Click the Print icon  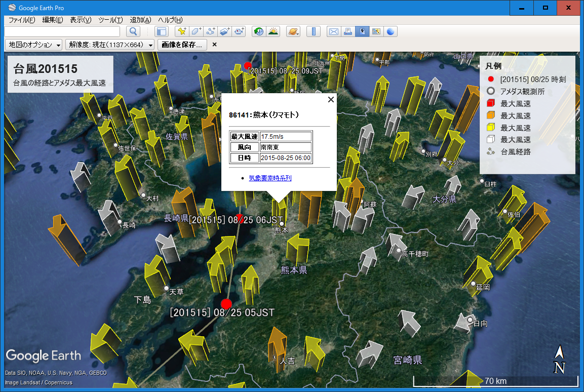(348, 31)
